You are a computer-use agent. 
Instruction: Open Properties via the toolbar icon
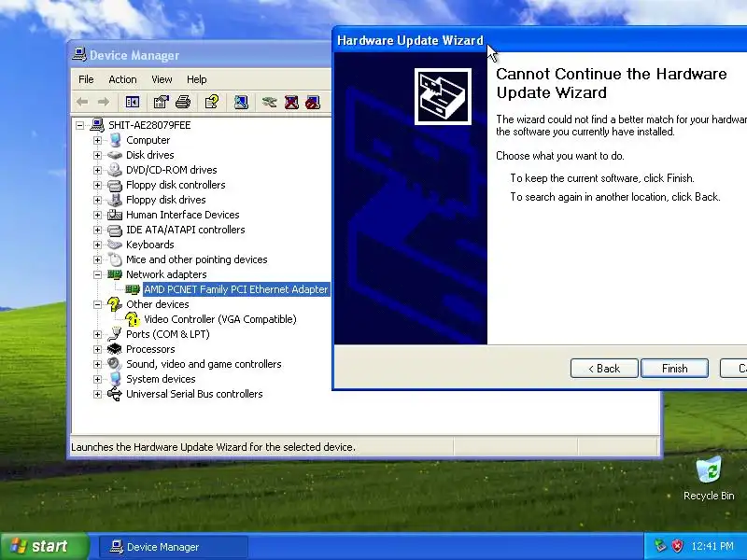point(162,102)
